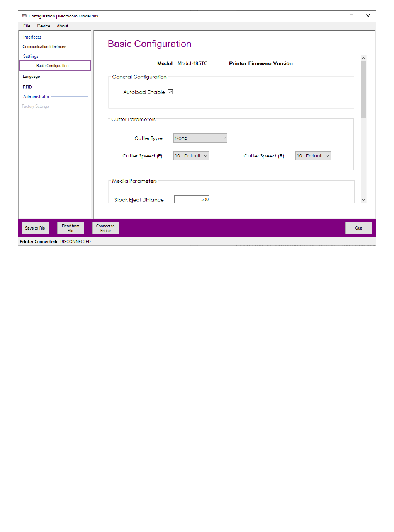This screenshot has width=394, height=532.
Task: Click the scrollbar down arrow
Action: pyautogui.click(x=364, y=200)
